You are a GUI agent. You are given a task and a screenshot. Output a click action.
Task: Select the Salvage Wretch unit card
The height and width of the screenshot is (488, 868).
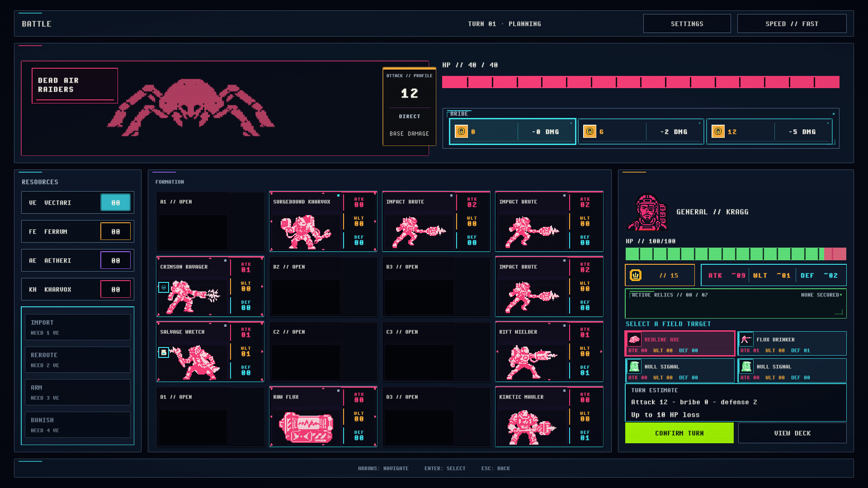(x=210, y=352)
